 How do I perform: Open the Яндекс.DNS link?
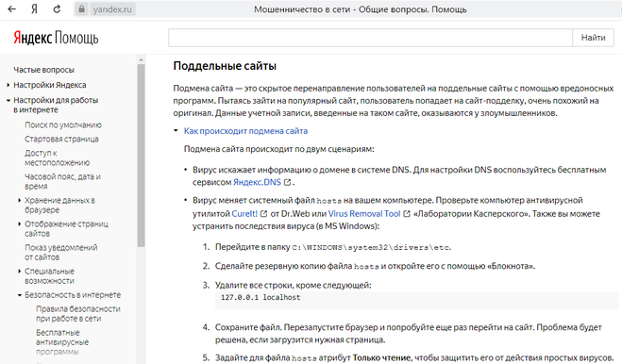257,182
